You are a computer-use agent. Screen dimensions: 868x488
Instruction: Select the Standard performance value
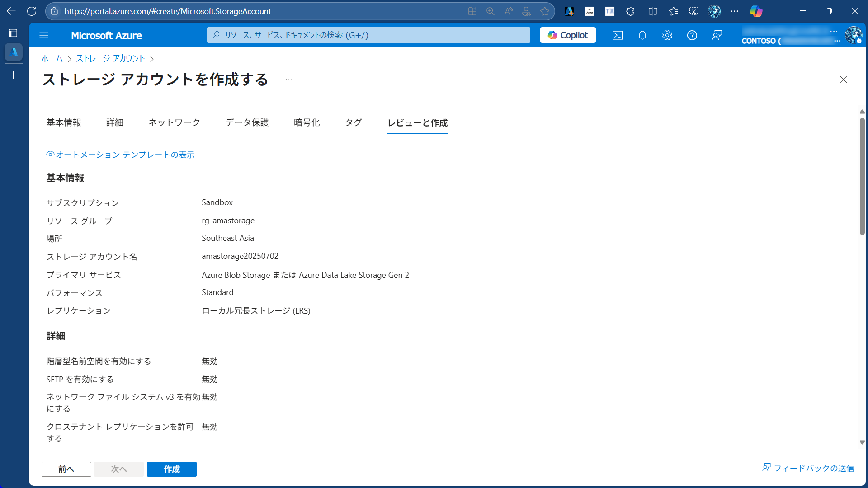[218, 292]
